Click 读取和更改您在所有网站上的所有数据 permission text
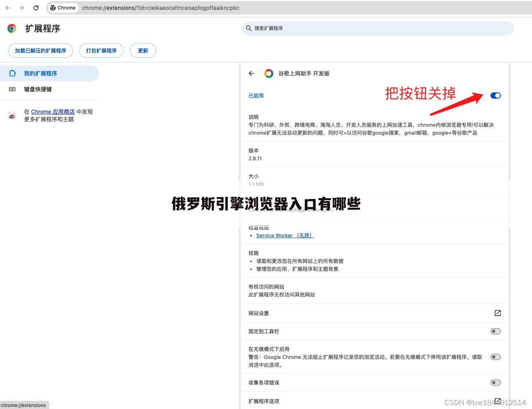 pyautogui.click(x=300, y=261)
